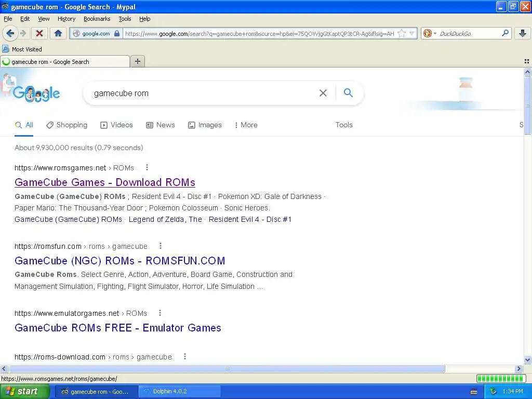
Task: Open 'GameCube Games - Download ROMs' result
Action: tap(105, 182)
